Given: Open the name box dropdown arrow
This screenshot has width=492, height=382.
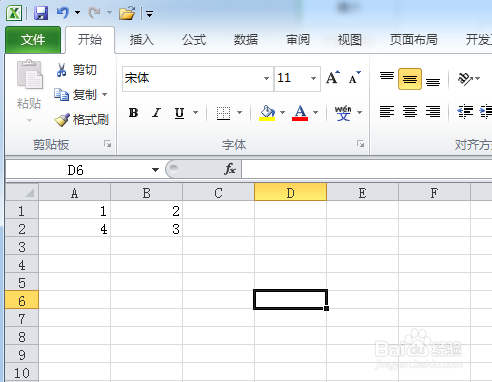Looking at the screenshot, I should click(155, 170).
